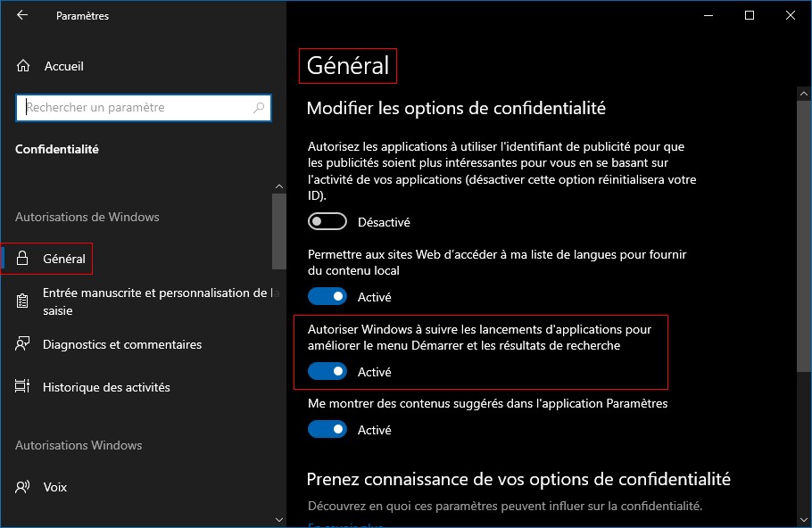
Task: Open Diagnostics et commentaires settings
Action: (x=122, y=344)
